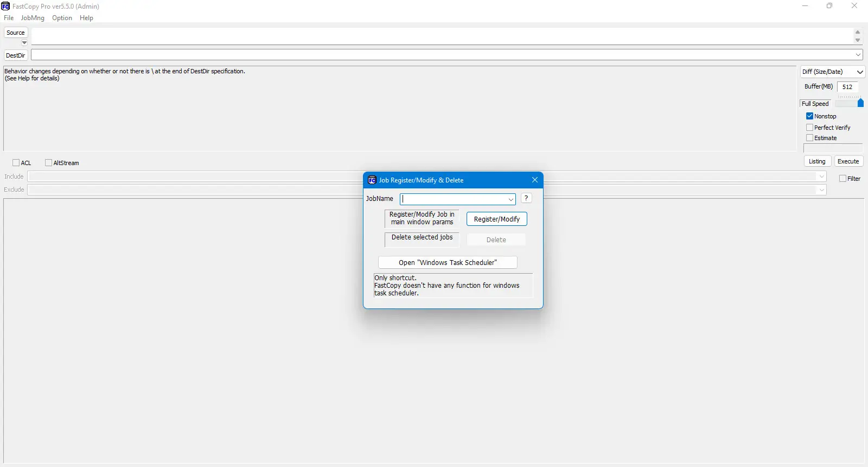Expand the JobName combo box dropdown
The width and height of the screenshot is (868, 467).
tap(510, 199)
